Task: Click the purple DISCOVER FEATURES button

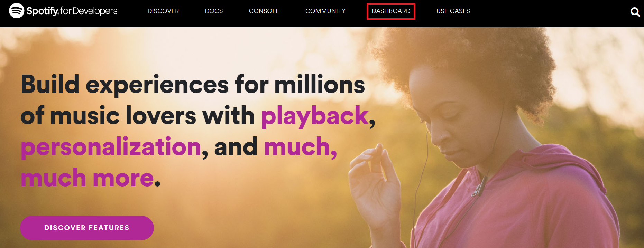Action: [87, 228]
